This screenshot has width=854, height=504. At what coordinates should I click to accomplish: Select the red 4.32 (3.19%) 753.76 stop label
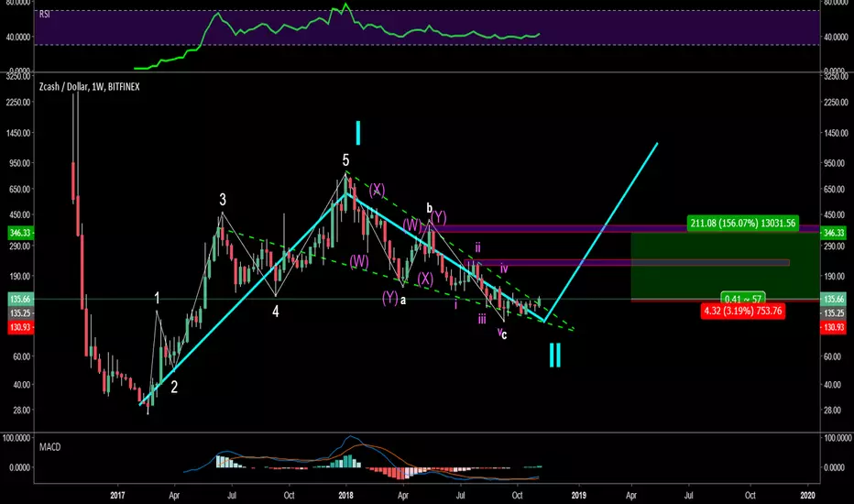(743, 312)
